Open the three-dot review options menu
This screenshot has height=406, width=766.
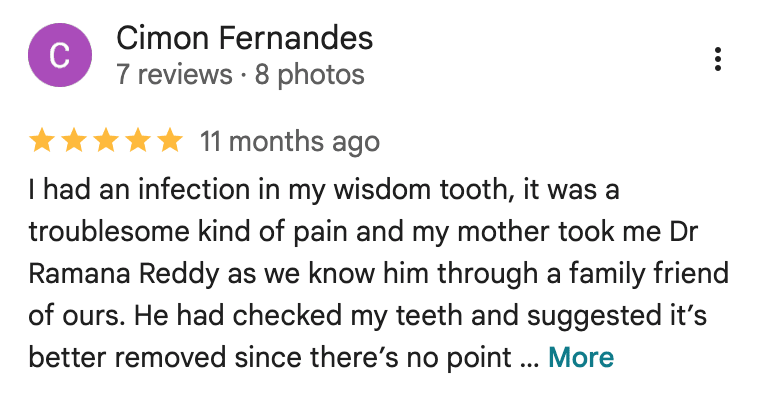point(718,59)
